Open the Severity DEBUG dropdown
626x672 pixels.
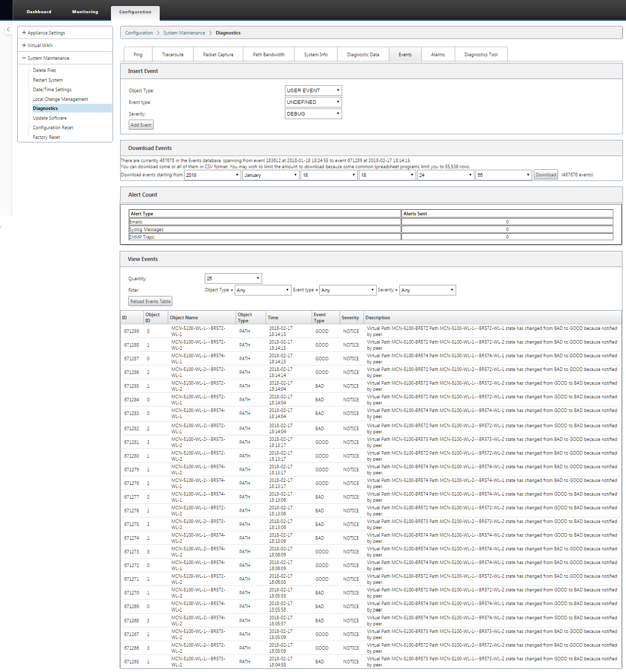(313, 114)
